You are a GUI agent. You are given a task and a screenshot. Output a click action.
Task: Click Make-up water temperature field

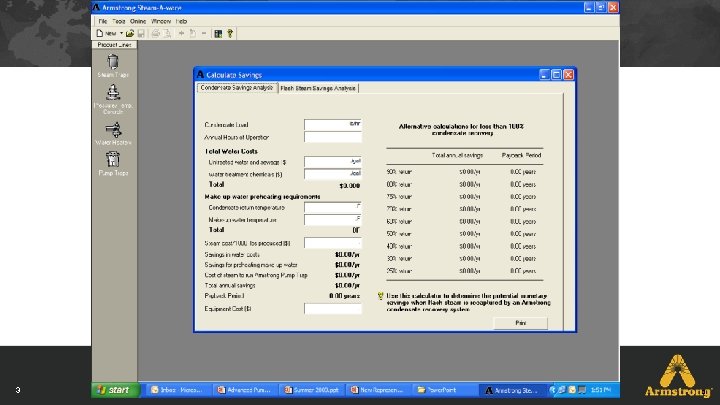[333, 219]
